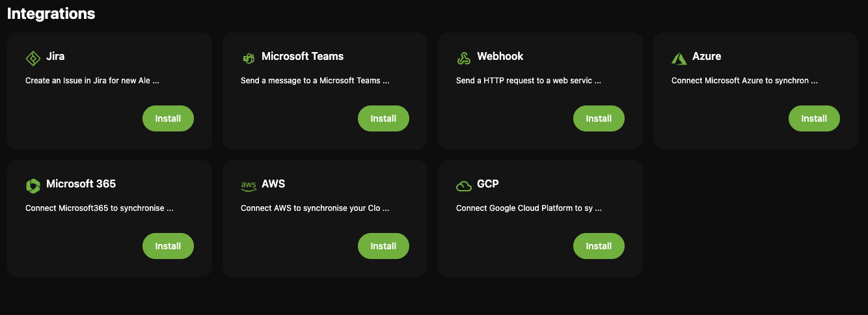Click description 'Connect AWS to synchronise your Clo ...'
Screen dimensions: 868x315
[315, 209]
